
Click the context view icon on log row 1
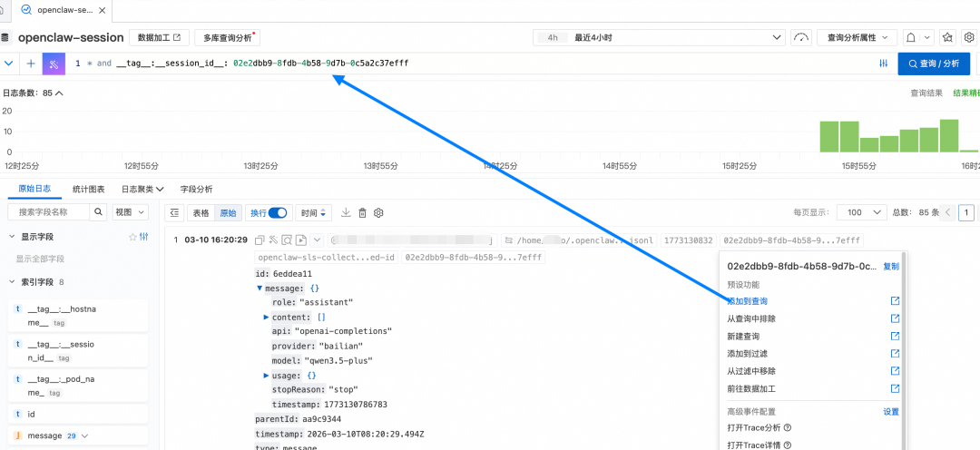[287, 240]
